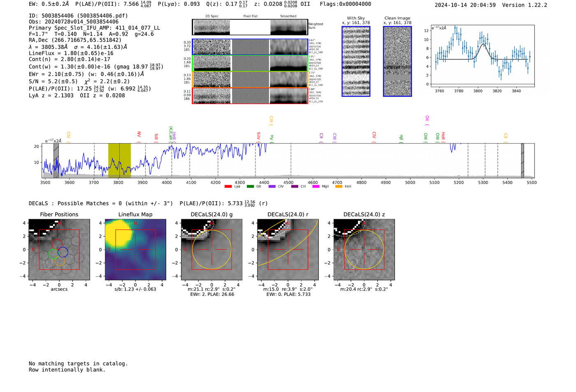Click the S/N = 5.2 line
This screenshot has height=392, width=576.
79,81
